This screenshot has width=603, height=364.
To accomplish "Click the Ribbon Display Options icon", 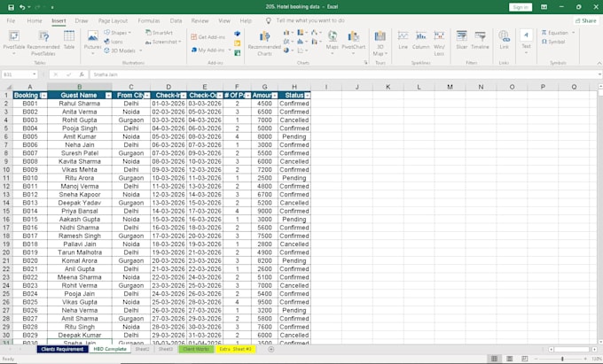I will pyautogui.click(x=544, y=7).
